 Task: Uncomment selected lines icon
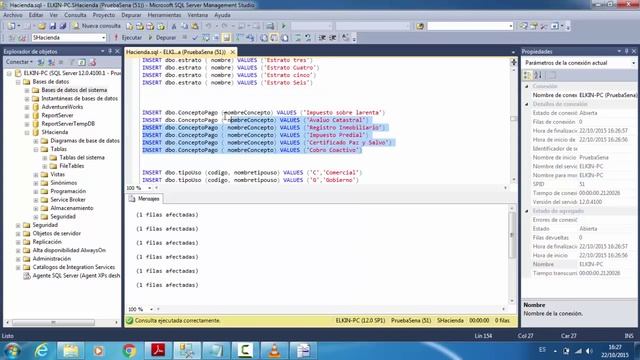tap(308, 38)
